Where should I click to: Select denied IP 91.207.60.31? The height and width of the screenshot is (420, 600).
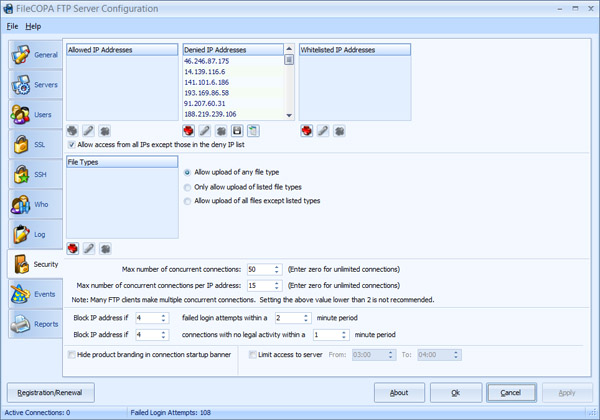(234, 104)
